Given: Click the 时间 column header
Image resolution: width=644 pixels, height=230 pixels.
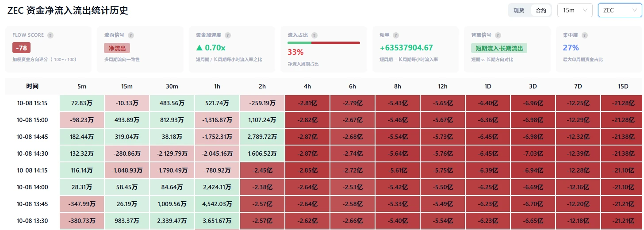Looking at the screenshot, I should point(32,86).
